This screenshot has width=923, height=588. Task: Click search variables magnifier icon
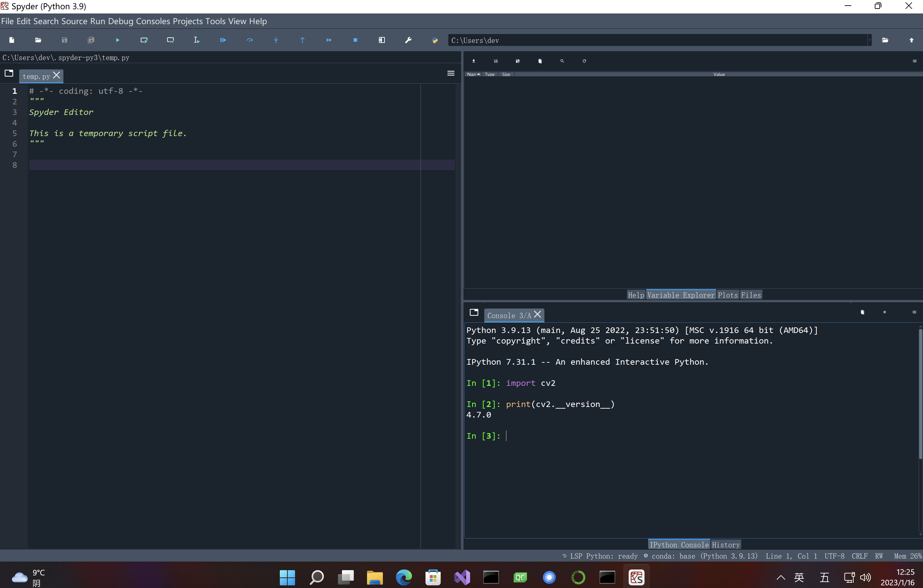[562, 61]
